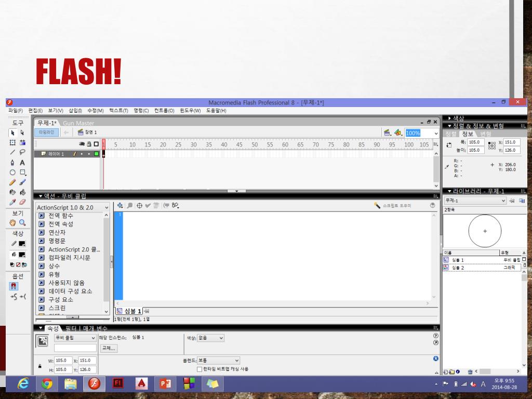Viewport: 532px width, 399px height.
Task: Click the 타임라인 toggle button
Action: click(46, 132)
